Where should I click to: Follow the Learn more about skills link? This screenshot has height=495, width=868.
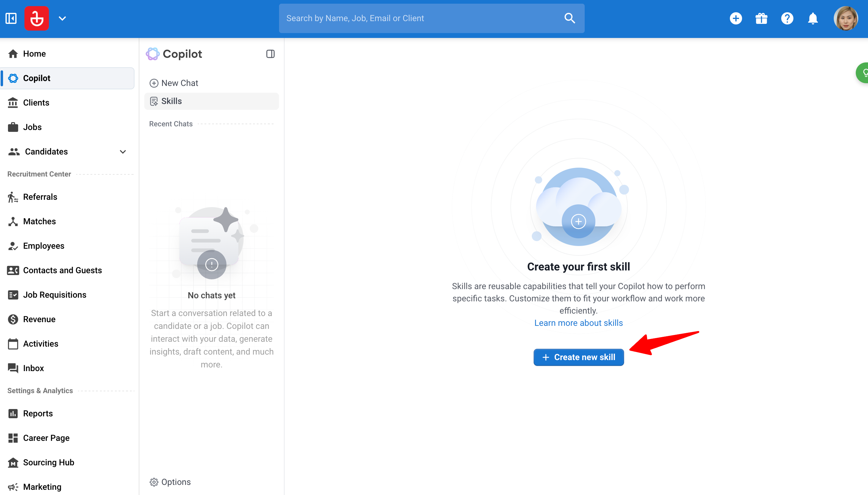pyautogui.click(x=578, y=323)
